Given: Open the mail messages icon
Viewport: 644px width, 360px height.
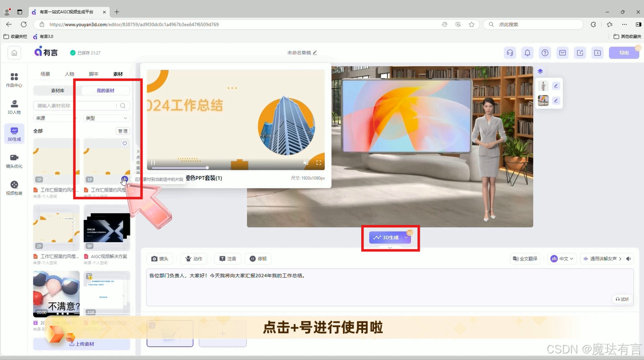Looking at the screenshot, I should (562, 53).
